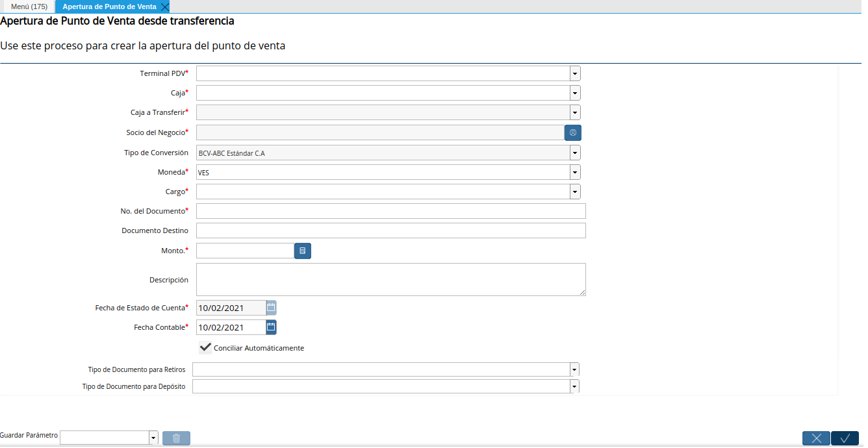
Task: Open the Moneda dropdown showing VES
Action: pos(575,172)
